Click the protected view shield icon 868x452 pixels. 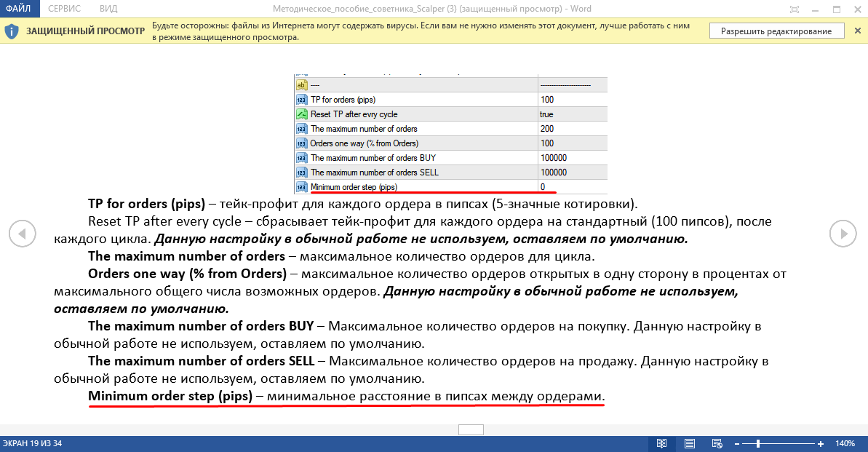(x=12, y=31)
